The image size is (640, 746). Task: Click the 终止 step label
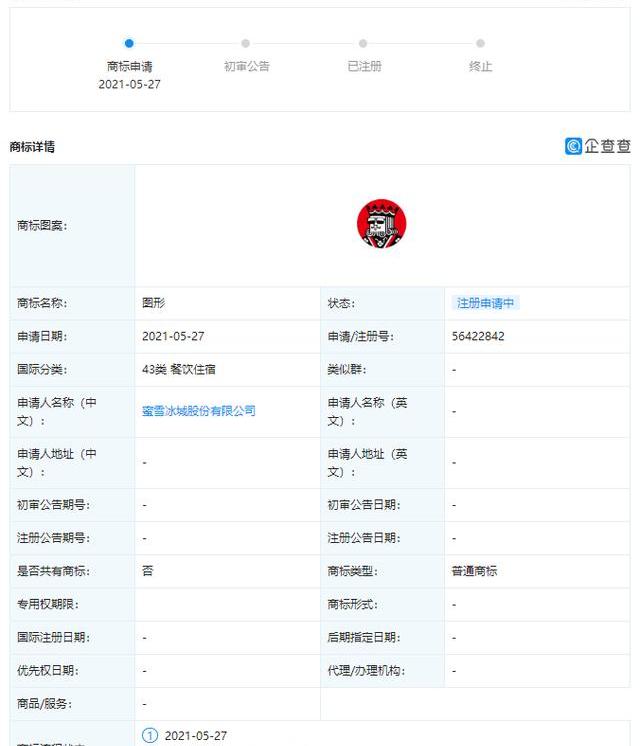point(480,66)
